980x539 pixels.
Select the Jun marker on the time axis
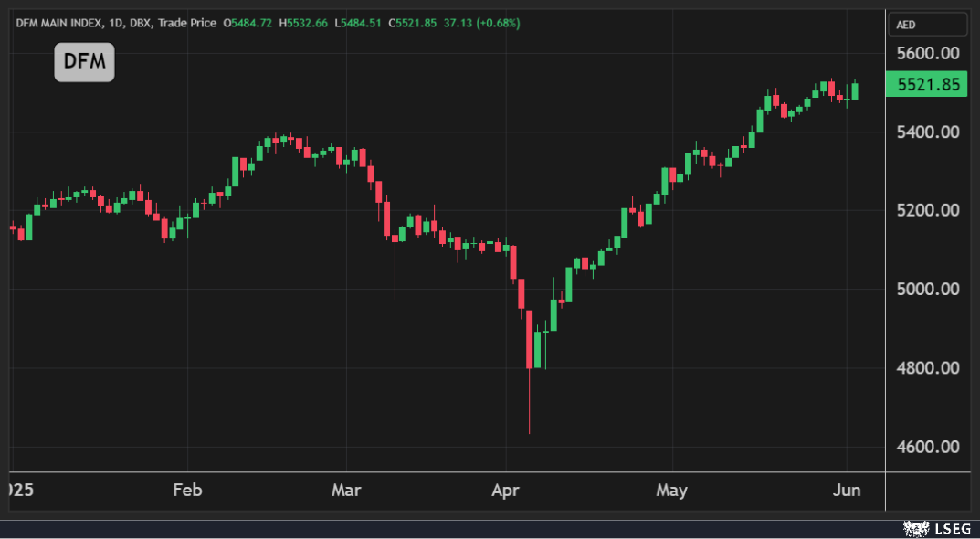847,491
